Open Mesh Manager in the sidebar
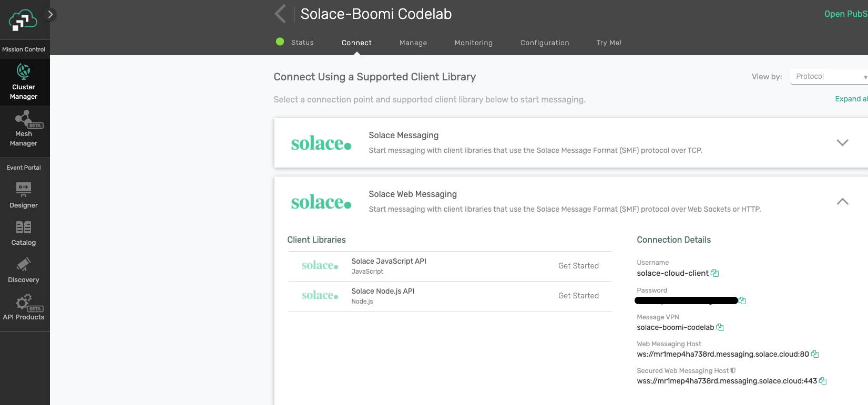868x405 pixels. coord(24,129)
